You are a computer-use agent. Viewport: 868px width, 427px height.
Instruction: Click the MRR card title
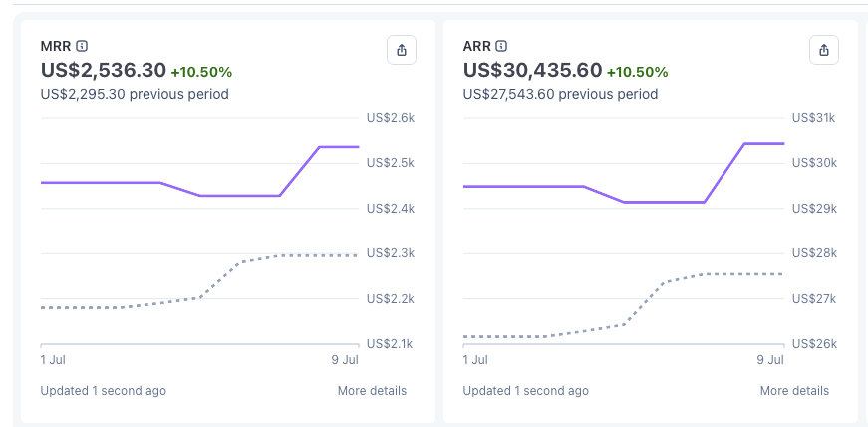(56, 46)
